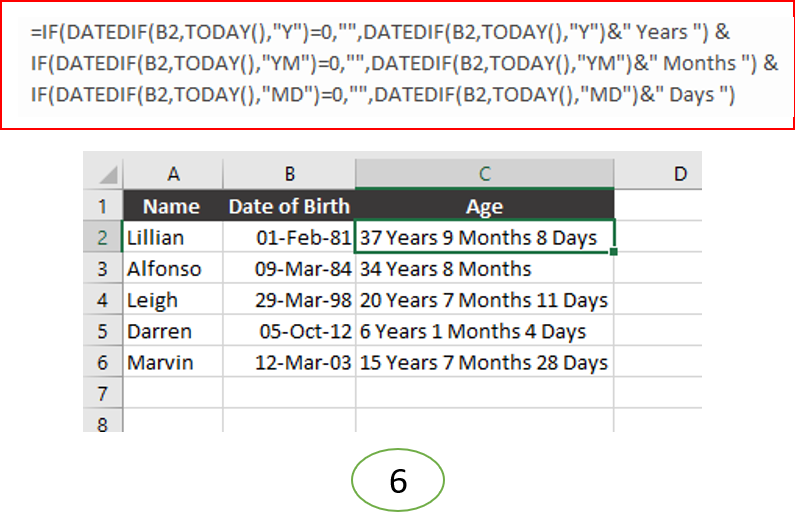The height and width of the screenshot is (526, 795).
Task: Select empty cell D2
Action: pos(658,237)
